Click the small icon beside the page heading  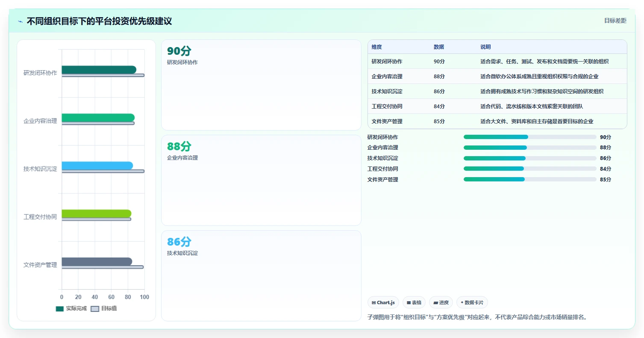click(21, 21)
